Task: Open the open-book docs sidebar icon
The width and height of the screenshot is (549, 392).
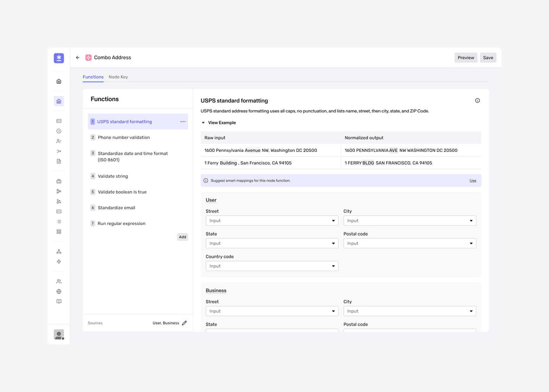Action: click(x=59, y=302)
